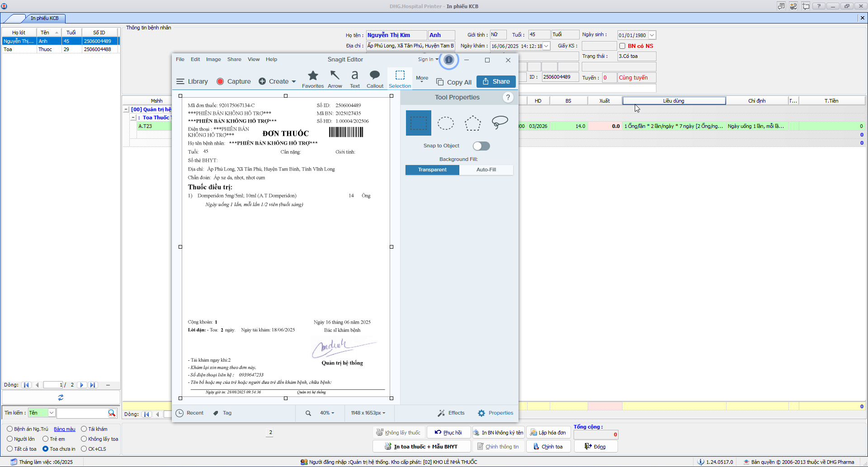Click the red Capture button
This screenshot has height=467, width=868.
click(x=233, y=81)
